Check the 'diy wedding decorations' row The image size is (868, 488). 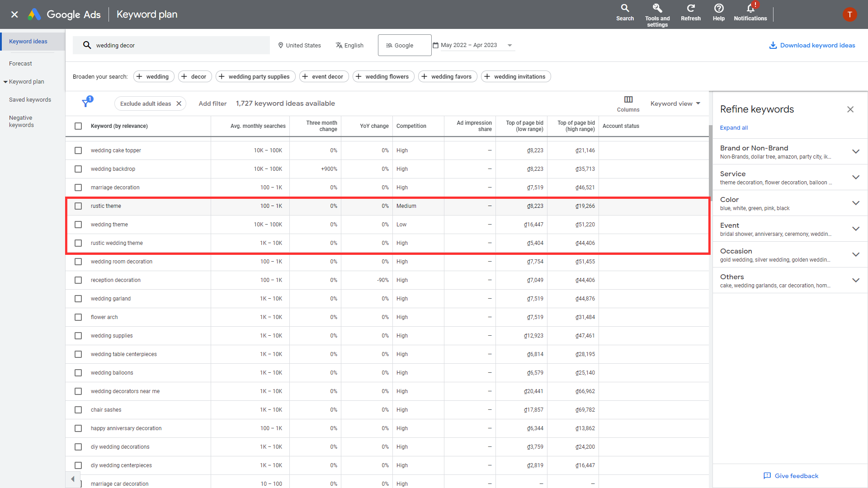tap(78, 447)
